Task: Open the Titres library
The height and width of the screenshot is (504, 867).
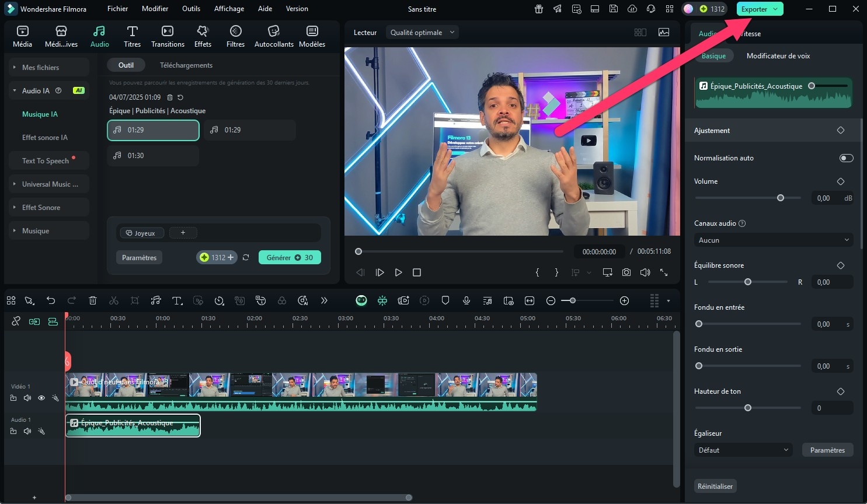Action: [x=132, y=37]
